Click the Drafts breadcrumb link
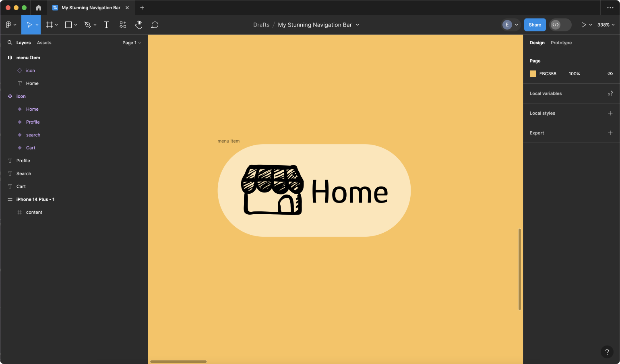Screen dimensions: 620x364 [261, 25]
